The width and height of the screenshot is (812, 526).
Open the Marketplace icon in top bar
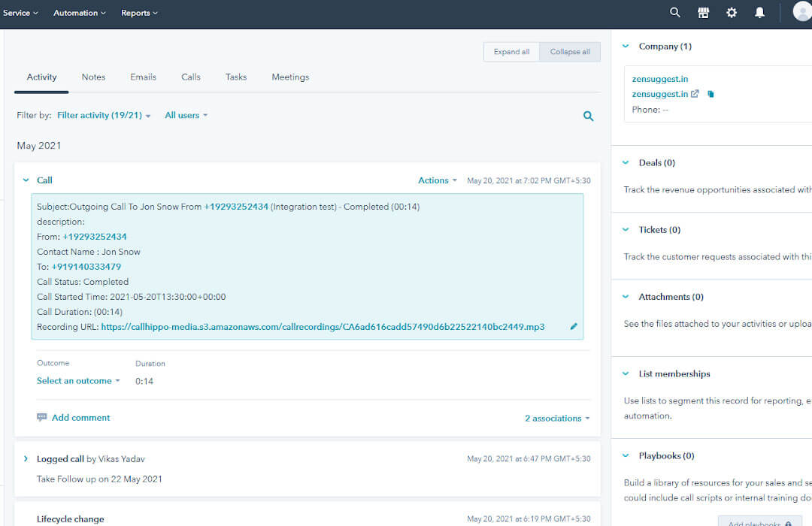[x=703, y=13]
